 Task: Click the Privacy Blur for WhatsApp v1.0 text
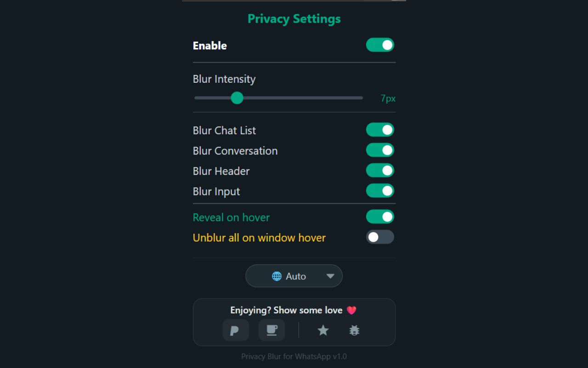294,356
